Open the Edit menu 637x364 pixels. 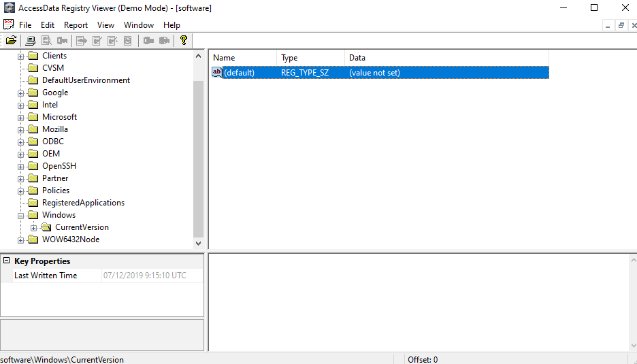pos(48,25)
